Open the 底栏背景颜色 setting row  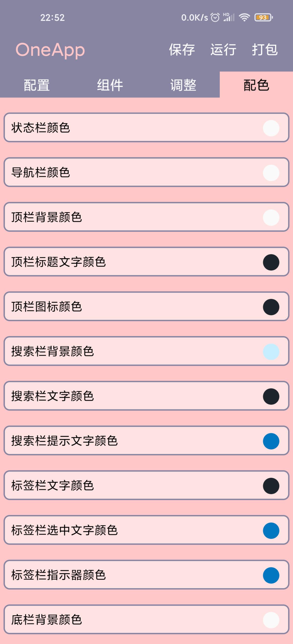(146, 620)
